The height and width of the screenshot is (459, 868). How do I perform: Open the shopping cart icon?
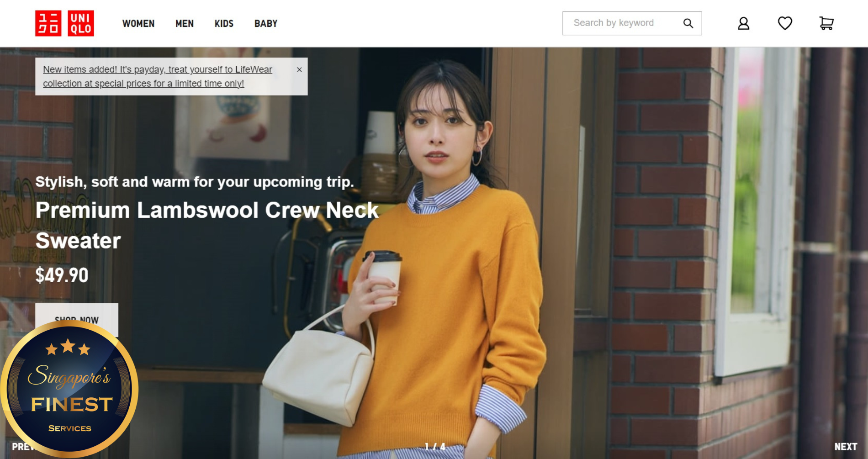tap(826, 23)
